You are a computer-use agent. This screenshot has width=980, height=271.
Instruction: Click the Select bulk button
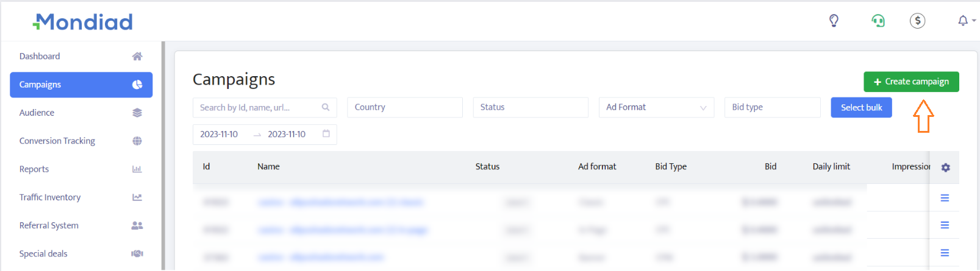click(861, 108)
